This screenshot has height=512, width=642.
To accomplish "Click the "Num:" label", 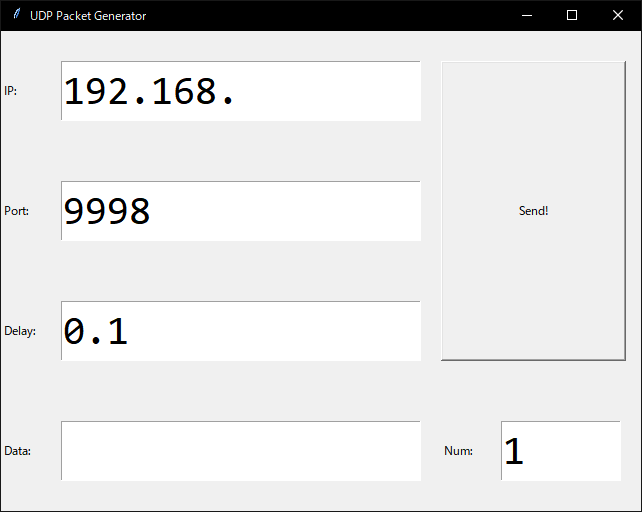I will coord(459,451).
